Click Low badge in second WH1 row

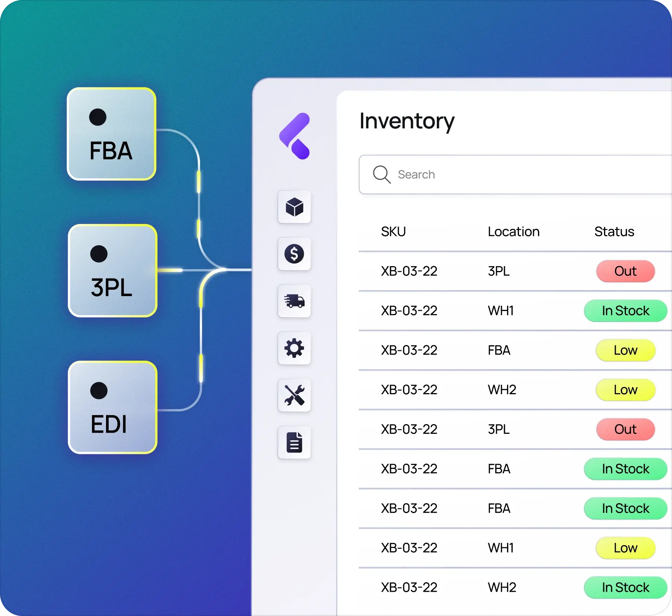pyautogui.click(x=625, y=548)
